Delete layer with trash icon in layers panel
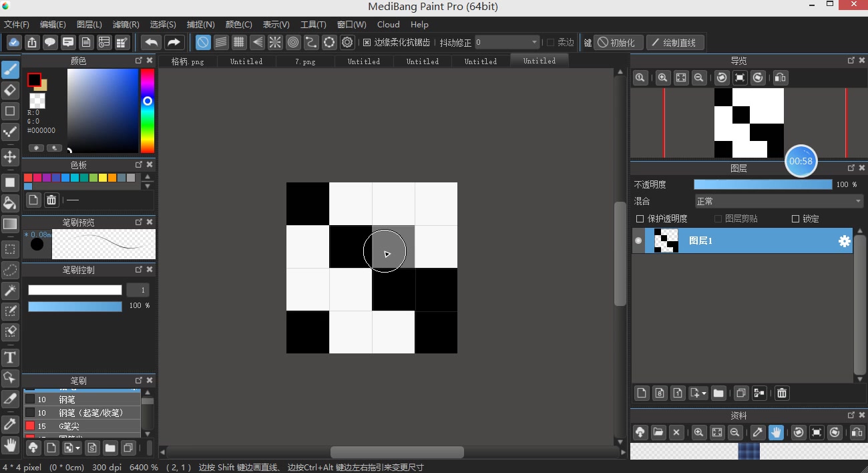This screenshot has height=473, width=868. point(782,393)
